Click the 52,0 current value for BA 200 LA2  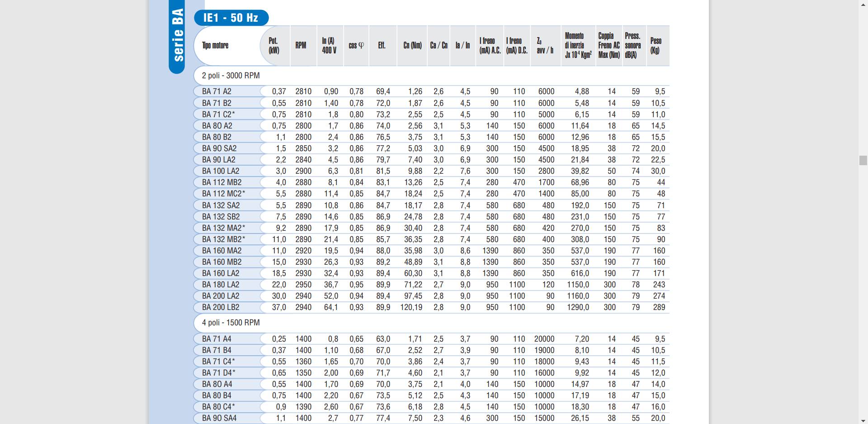pyautogui.click(x=331, y=296)
